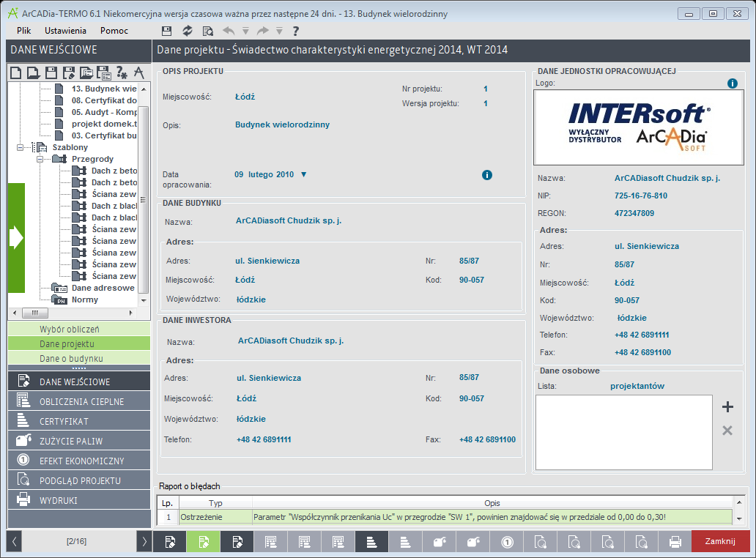
Task: Click the ArCADia compass A icon
Action: [139, 72]
